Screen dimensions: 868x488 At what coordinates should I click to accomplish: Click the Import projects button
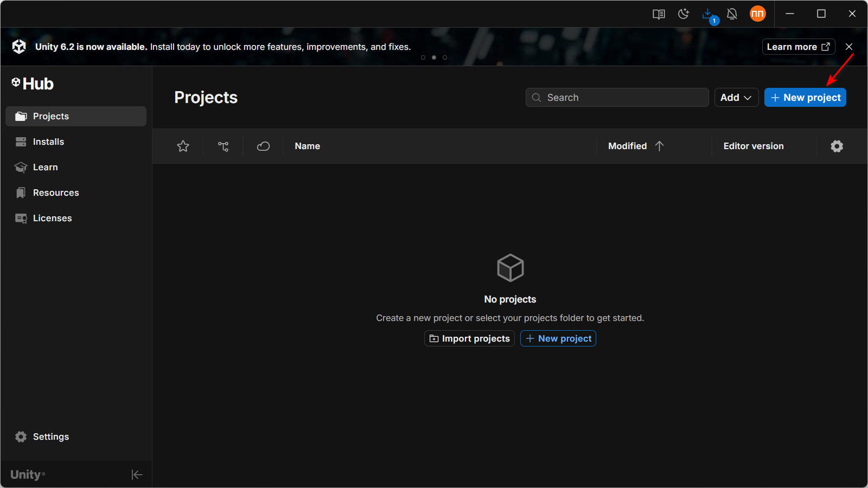point(469,339)
